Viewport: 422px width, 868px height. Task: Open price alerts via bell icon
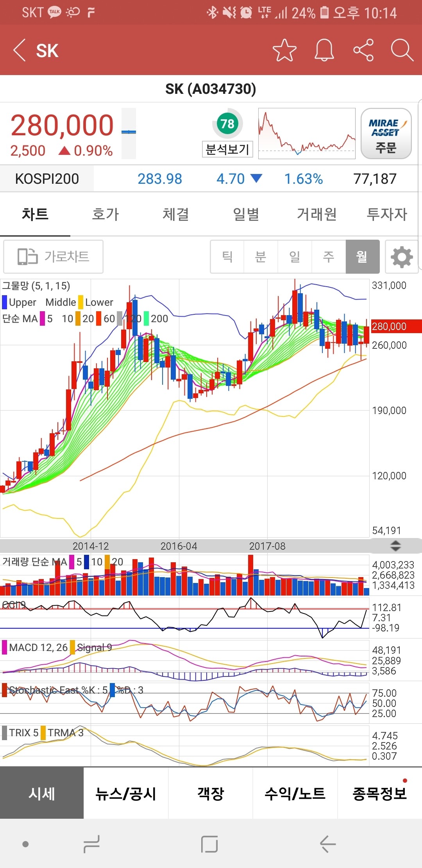pos(324,50)
